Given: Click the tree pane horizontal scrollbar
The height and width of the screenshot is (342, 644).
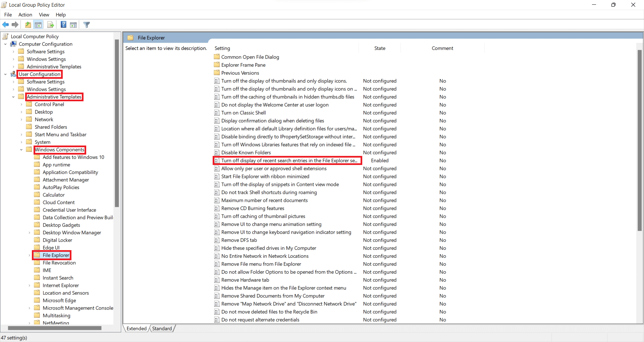Looking at the screenshot, I should tap(55, 328).
